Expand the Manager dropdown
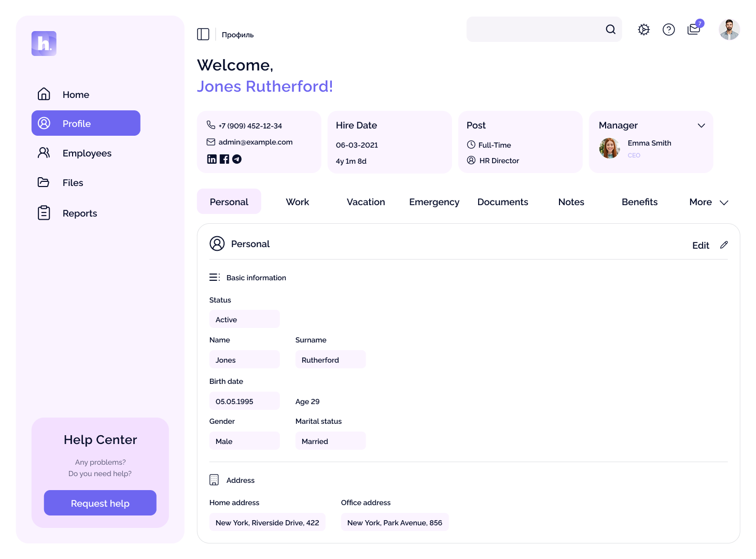The image size is (756, 559). (x=701, y=125)
